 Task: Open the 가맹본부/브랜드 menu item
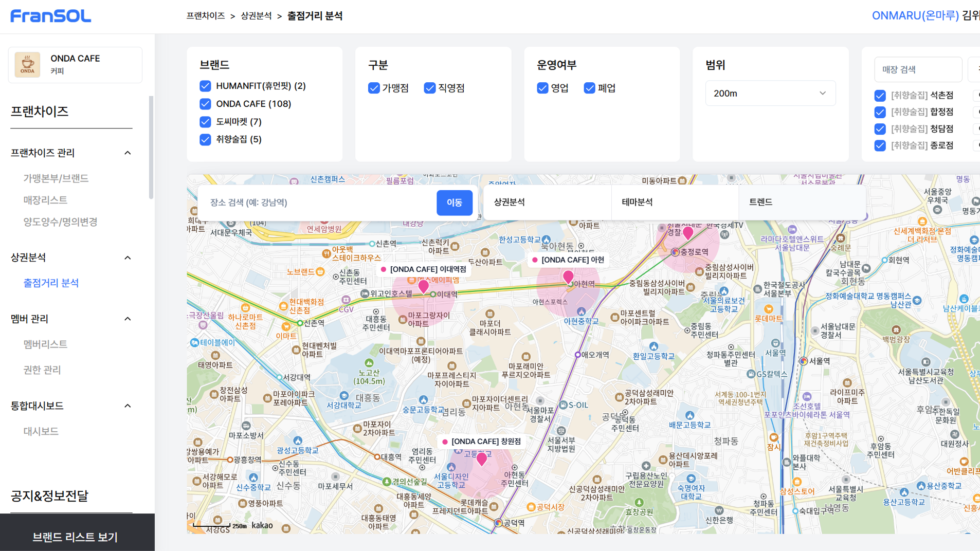coord(56,178)
